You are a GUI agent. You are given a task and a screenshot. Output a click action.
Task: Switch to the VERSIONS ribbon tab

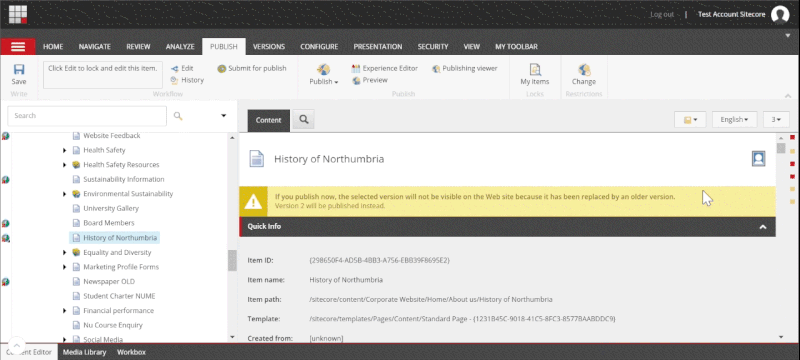click(x=269, y=46)
